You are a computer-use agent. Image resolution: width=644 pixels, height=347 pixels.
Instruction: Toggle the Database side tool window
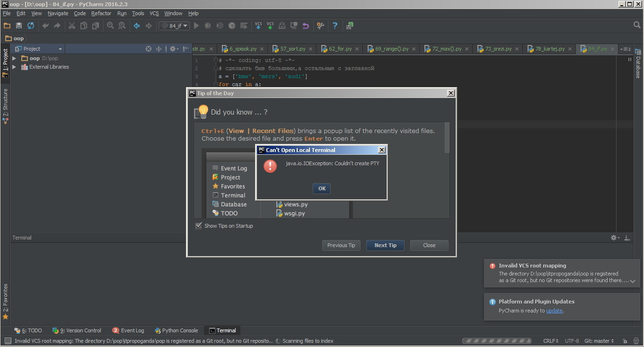click(638, 64)
